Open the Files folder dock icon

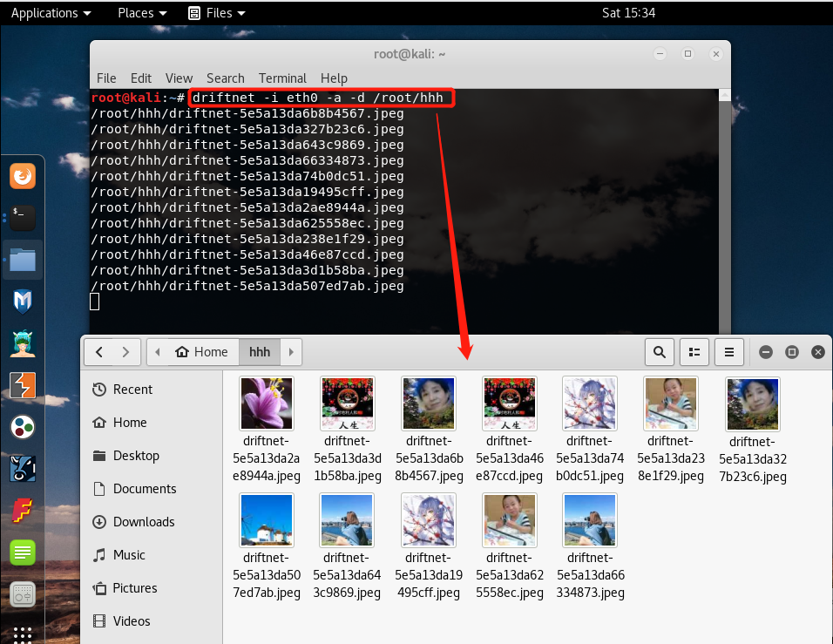tap(23, 260)
